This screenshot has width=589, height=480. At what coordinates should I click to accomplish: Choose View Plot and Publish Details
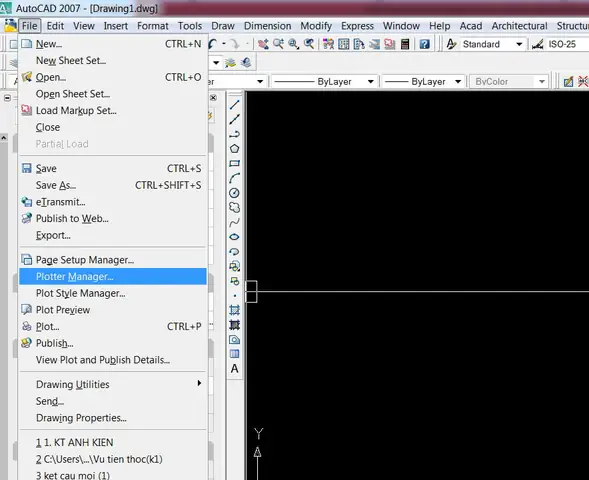(x=113, y=360)
